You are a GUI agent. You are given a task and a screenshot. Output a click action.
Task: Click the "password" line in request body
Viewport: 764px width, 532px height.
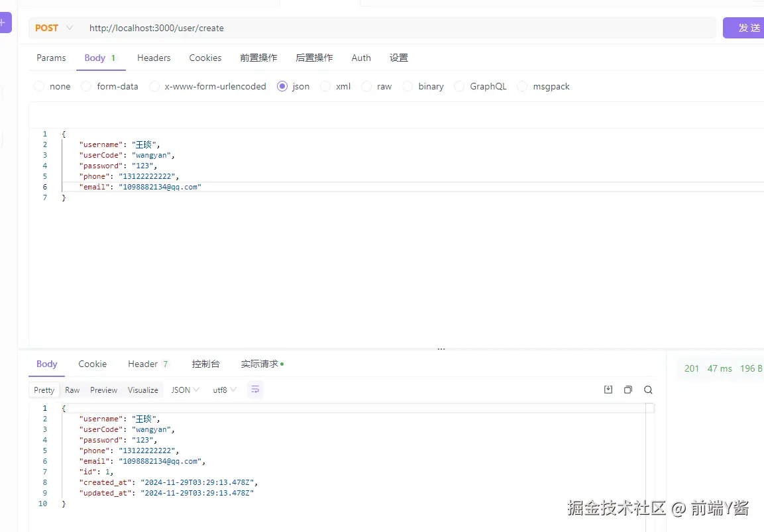[118, 166]
